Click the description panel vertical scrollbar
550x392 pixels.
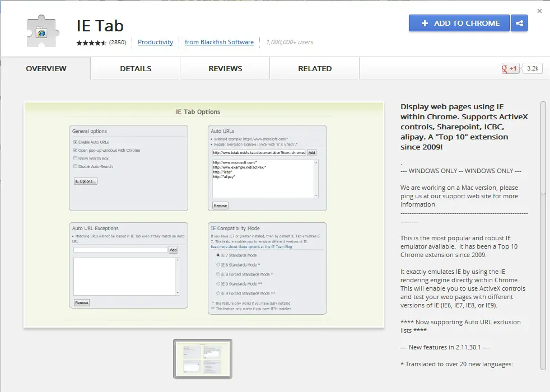(543, 148)
